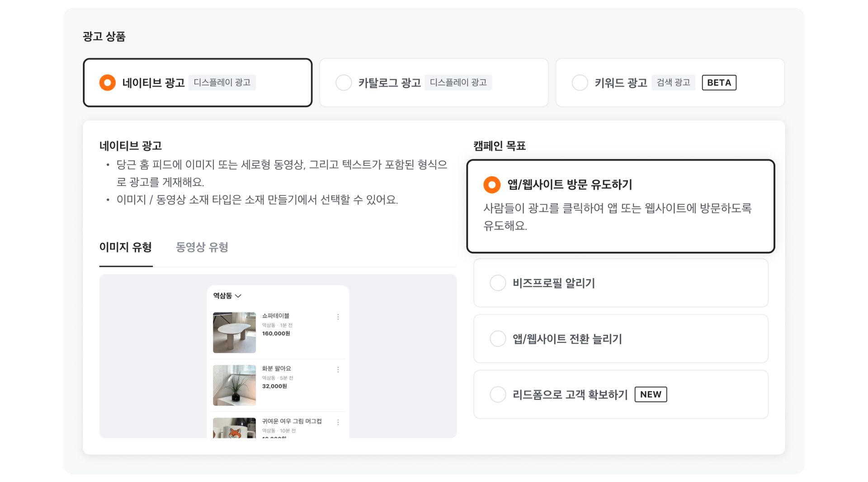Pick 리드폼으로 고객 확보하기 goal
868x482 pixels.
click(x=498, y=394)
